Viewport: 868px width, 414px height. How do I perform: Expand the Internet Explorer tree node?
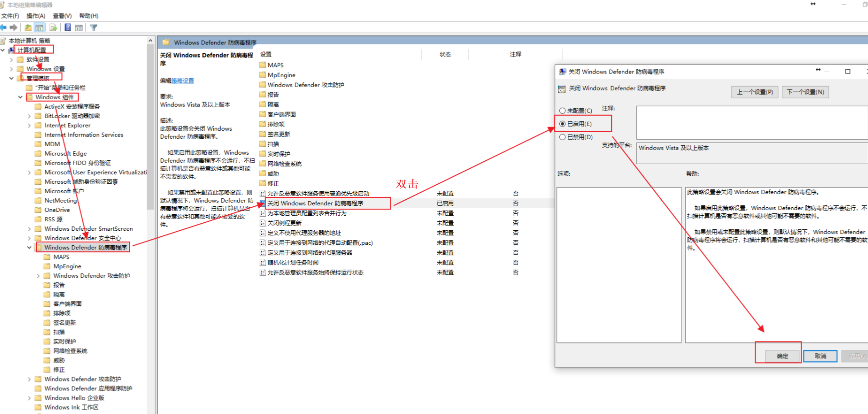30,126
